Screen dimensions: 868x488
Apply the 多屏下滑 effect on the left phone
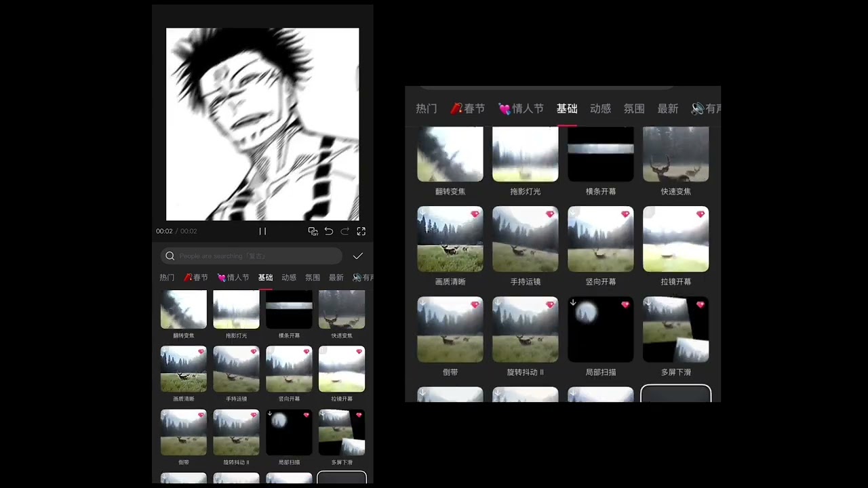pyautogui.click(x=342, y=432)
